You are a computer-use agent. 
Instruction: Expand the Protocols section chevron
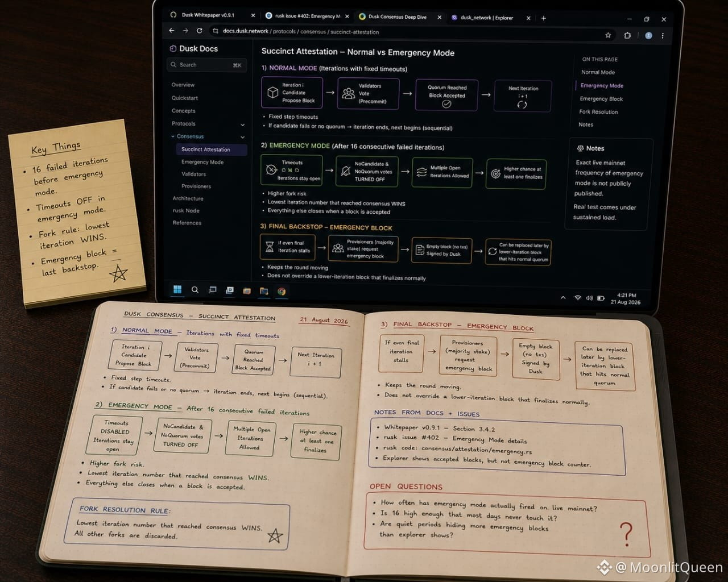coord(243,124)
